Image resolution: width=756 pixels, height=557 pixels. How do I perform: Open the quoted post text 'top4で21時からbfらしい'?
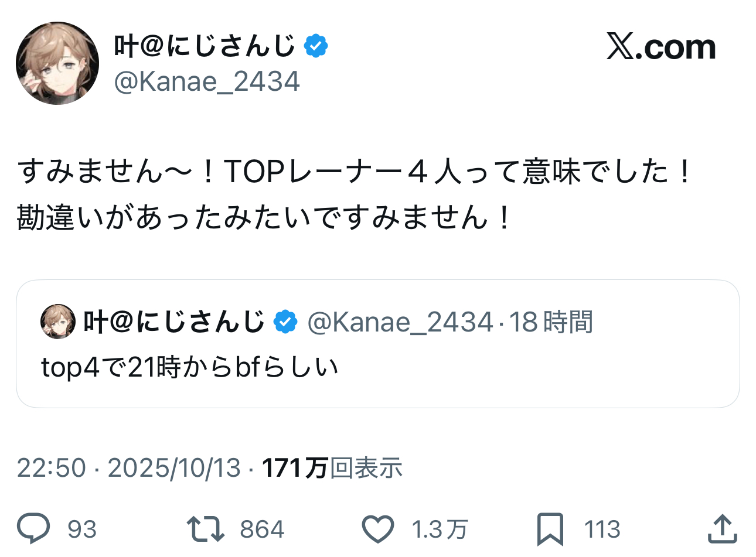(190, 367)
